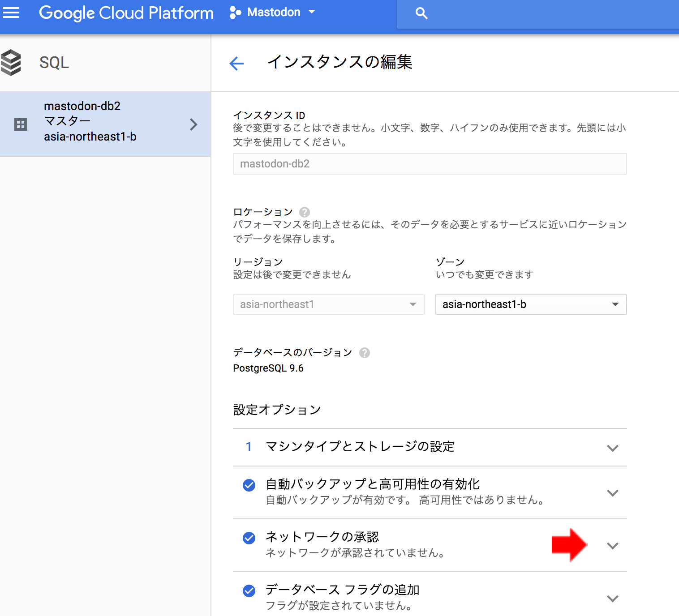Expand the データベース フラグの追加 chevron
679x616 pixels.
point(612,599)
